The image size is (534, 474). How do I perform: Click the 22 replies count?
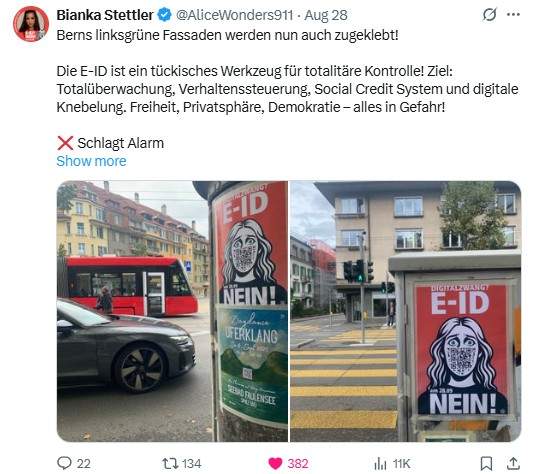[84, 464]
